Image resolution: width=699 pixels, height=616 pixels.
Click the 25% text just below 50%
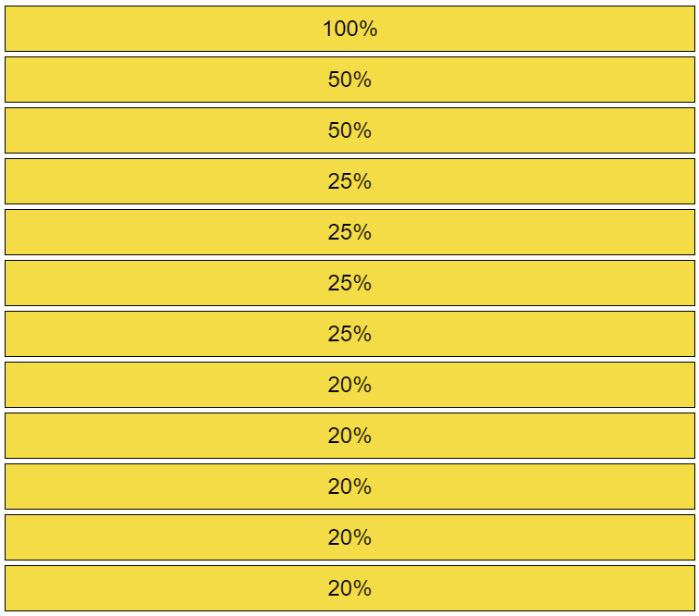point(349,181)
